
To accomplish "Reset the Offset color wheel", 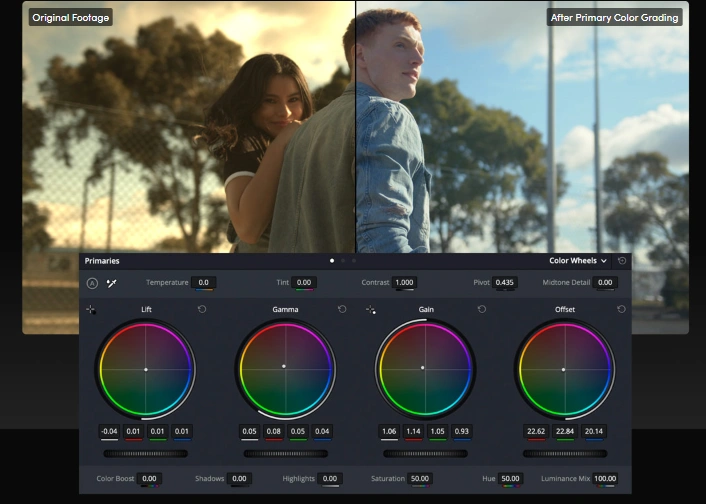I will [x=621, y=309].
